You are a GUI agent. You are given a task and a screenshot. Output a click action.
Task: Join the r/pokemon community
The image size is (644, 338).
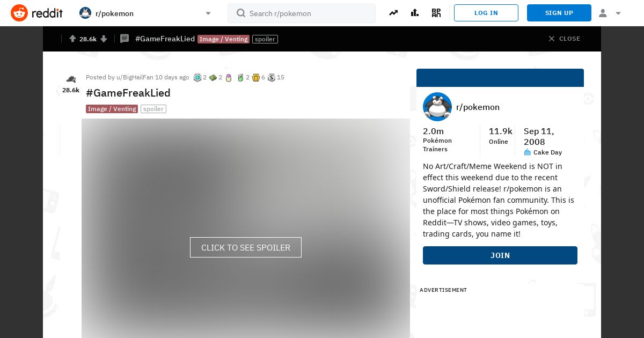pyautogui.click(x=500, y=255)
